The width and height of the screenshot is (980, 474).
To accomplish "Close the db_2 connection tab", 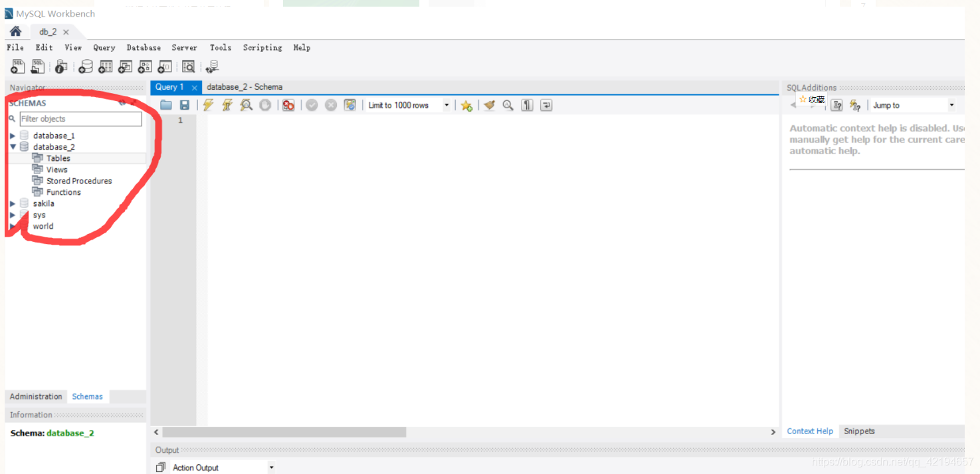I will pyautogui.click(x=66, y=32).
